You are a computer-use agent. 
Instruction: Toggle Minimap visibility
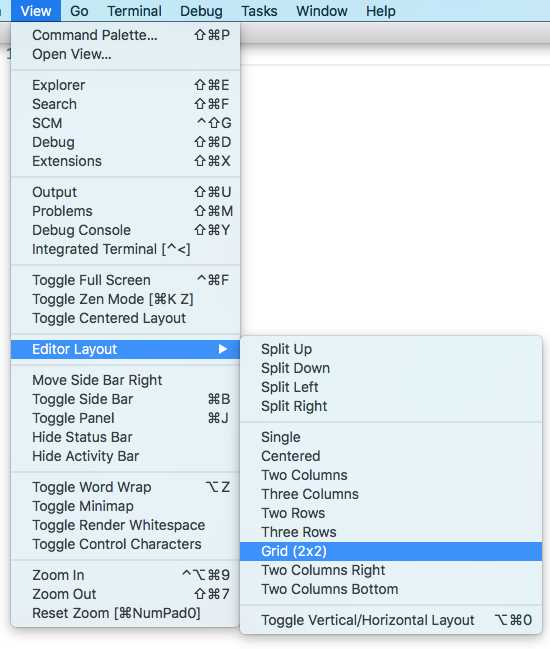click(125, 506)
